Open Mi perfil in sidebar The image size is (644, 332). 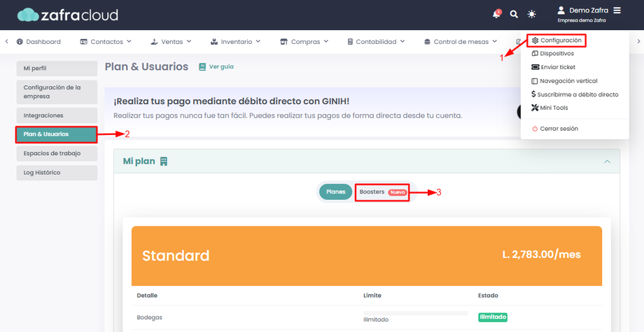(x=57, y=68)
